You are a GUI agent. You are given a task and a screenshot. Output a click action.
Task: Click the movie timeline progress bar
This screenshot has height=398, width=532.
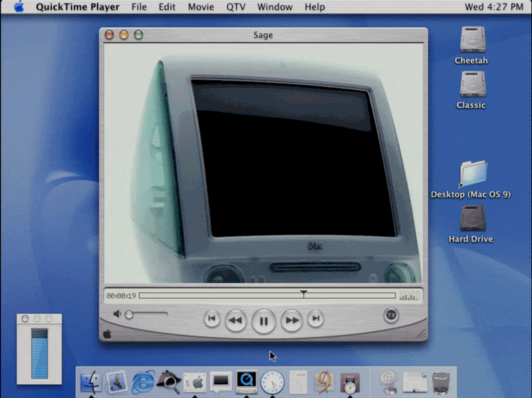point(267,296)
